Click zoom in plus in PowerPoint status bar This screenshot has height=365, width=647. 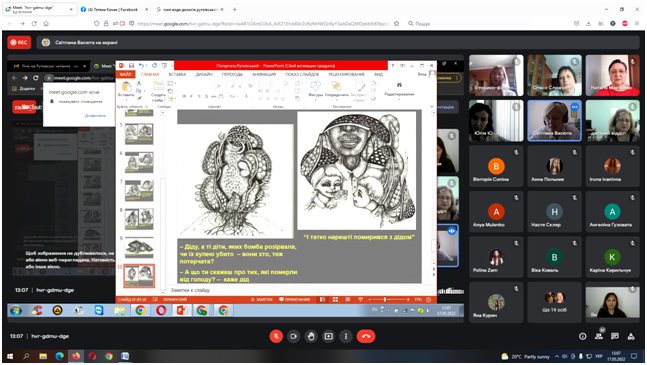(x=408, y=299)
